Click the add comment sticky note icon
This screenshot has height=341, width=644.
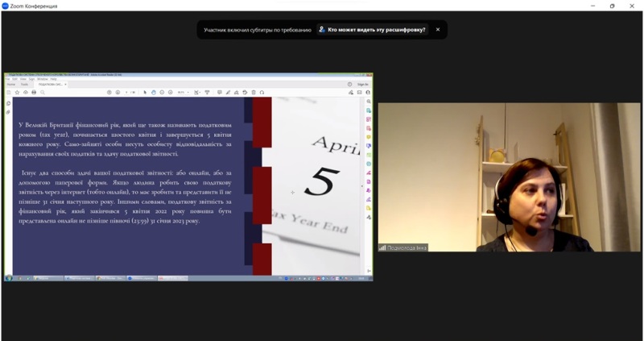coord(219,93)
